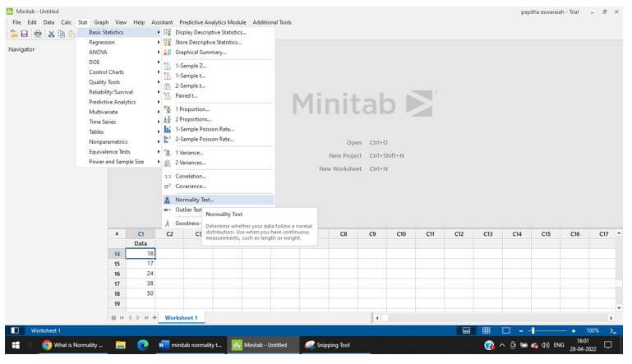The height and width of the screenshot is (364, 632).
Task: Open Power and Sample Size submenu
Action: click(118, 162)
